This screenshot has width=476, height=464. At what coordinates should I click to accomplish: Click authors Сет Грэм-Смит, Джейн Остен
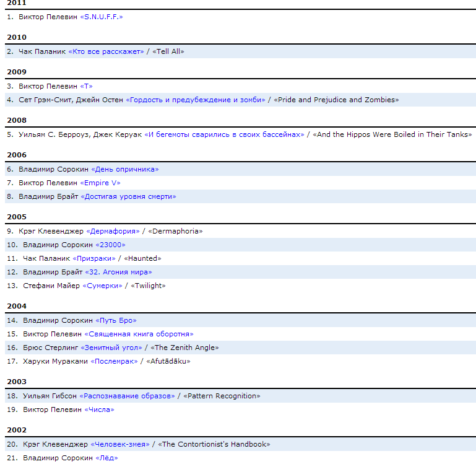[x=71, y=100]
